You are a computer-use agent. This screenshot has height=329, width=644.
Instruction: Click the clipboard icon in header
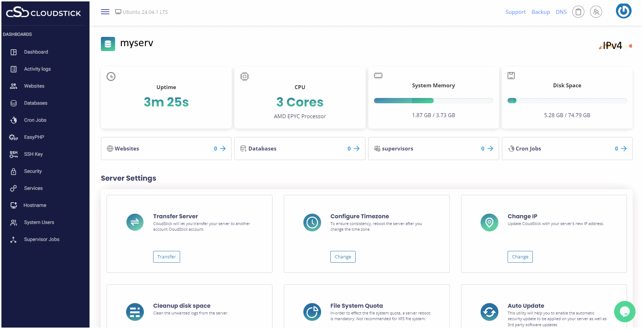[x=578, y=12]
